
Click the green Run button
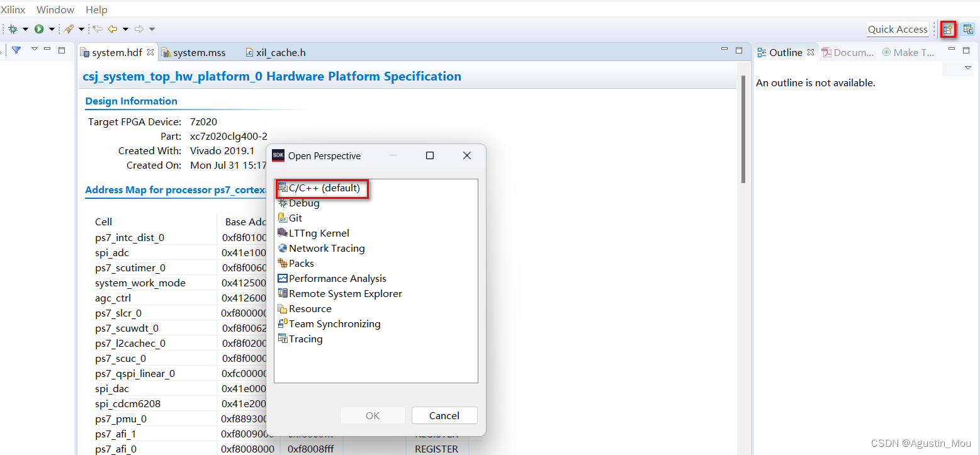coord(39,29)
